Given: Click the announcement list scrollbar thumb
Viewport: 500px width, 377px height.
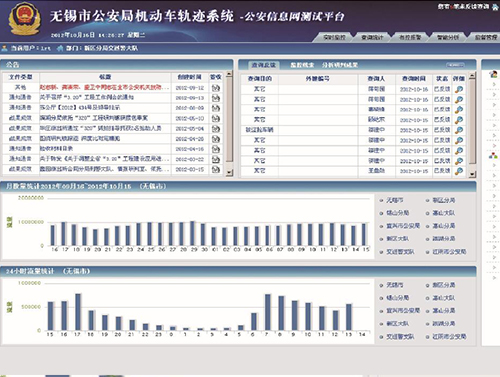Looking at the screenshot, I should [x=229, y=120].
